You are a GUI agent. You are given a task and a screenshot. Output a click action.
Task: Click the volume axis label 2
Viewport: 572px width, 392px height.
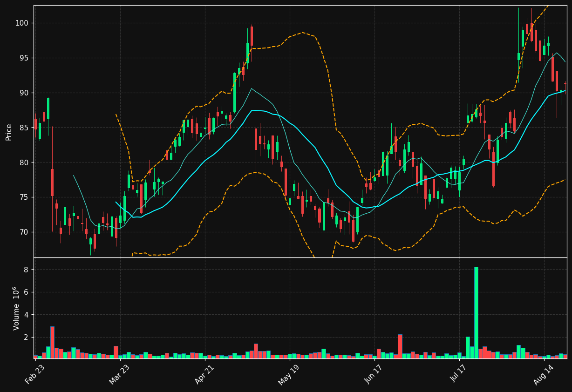[x=27, y=337]
